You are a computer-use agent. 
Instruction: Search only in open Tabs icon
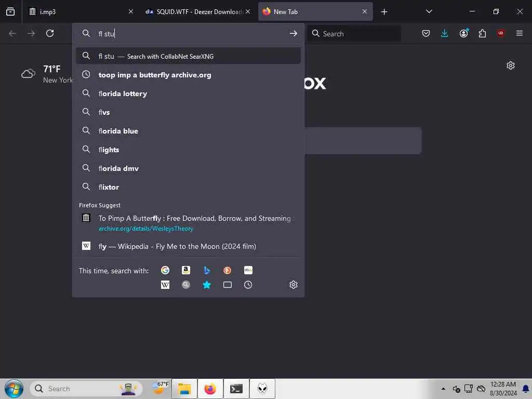coord(228,285)
